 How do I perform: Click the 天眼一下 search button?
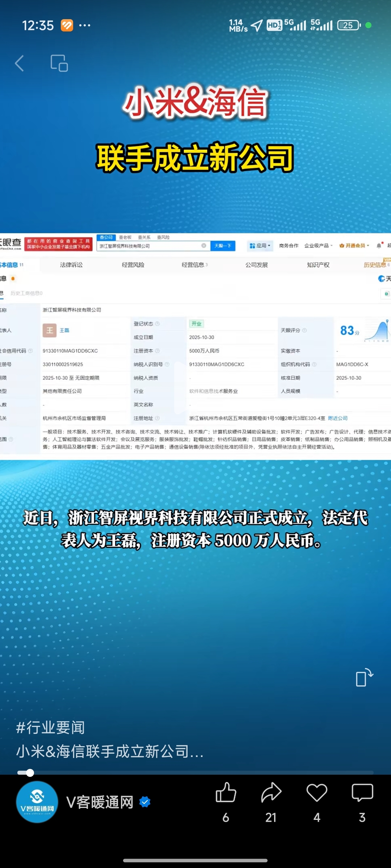coord(223,246)
